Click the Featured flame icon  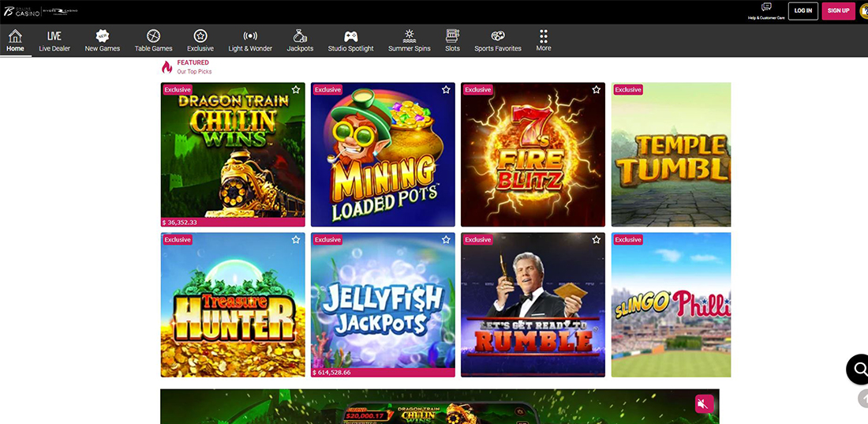166,67
